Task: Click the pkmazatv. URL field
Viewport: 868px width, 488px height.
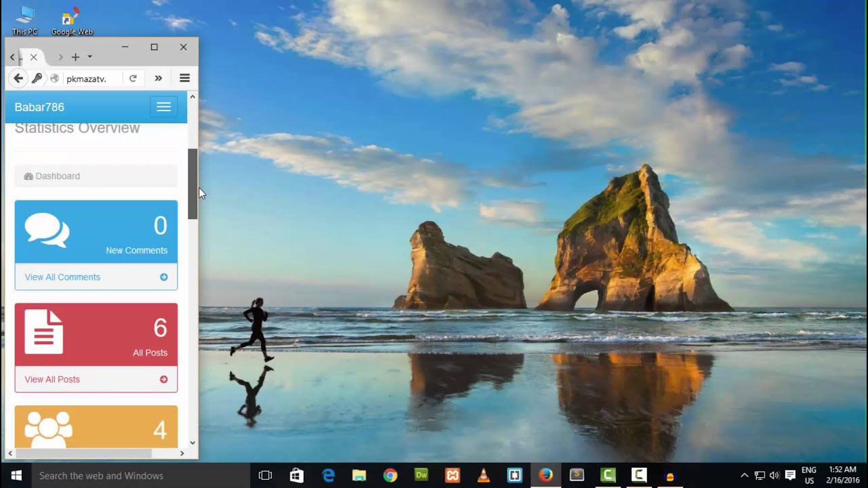Action: point(93,79)
